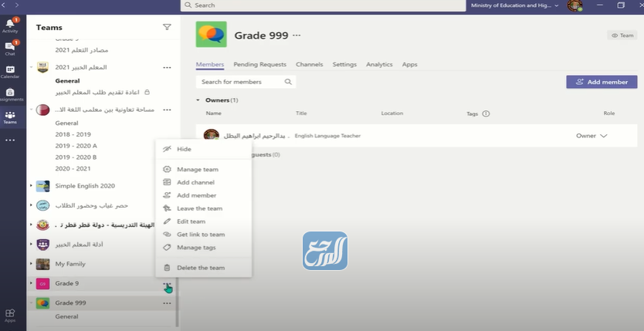Open the 2018 - 2019 channel
This screenshot has height=331, width=644.
[73, 134]
